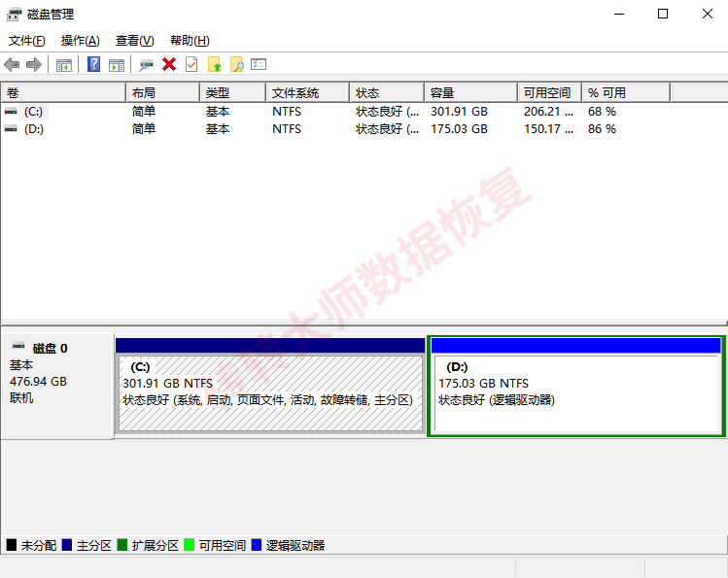Viewport: 728px width, 578px height.
Task: Sort by the 类型 column header
Action: (233, 93)
